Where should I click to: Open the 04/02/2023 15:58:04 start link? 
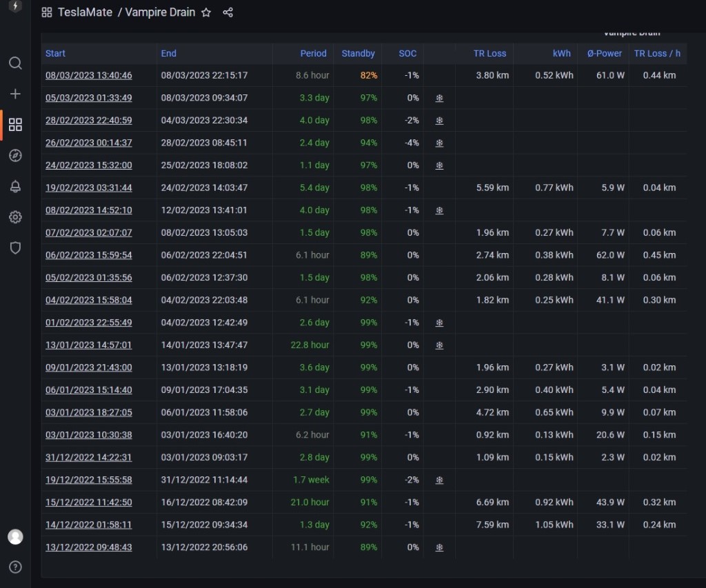point(89,300)
